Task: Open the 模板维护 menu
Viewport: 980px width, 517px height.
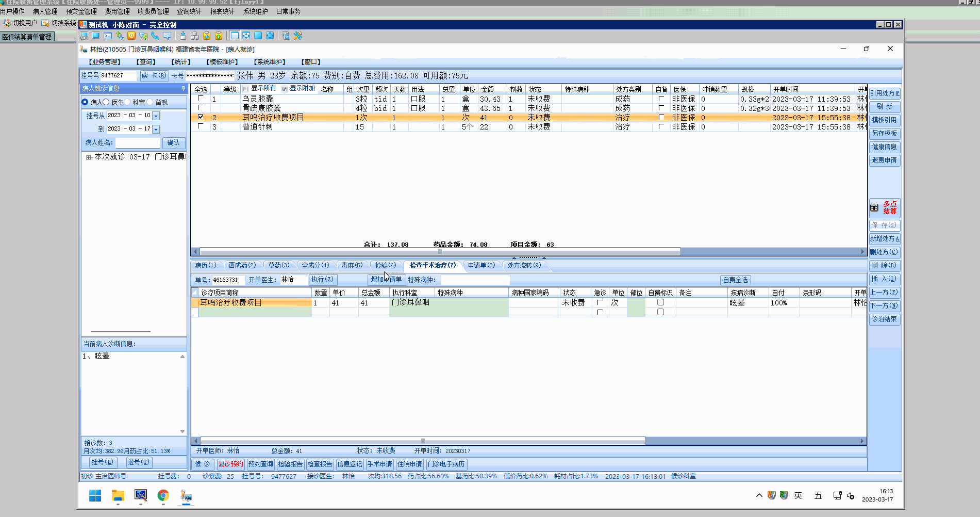Action: click(x=222, y=62)
